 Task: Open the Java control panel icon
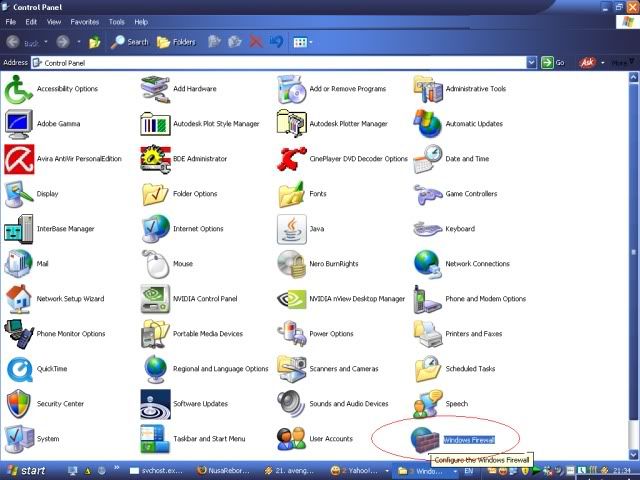(x=291, y=229)
